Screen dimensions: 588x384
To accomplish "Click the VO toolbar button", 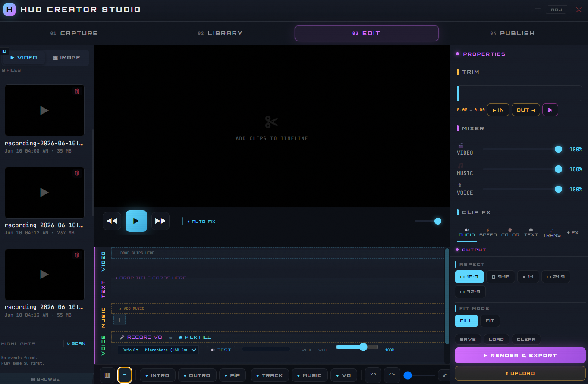I will pos(344,375).
